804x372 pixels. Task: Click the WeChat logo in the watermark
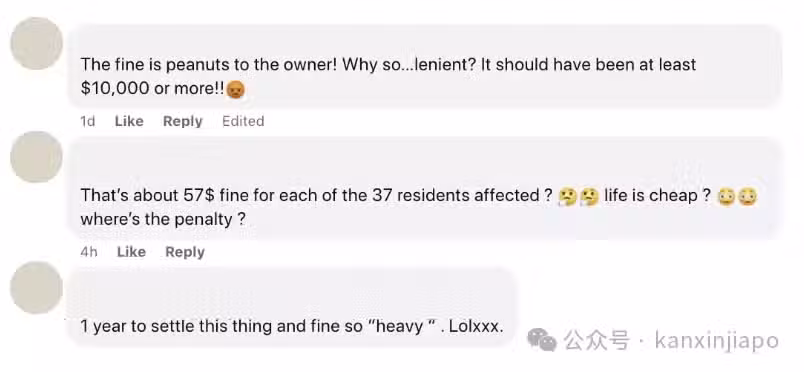[x=542, y=340]
